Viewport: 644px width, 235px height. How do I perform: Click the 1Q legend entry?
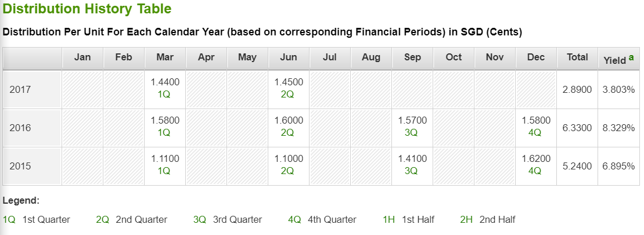pyautogui.click(x=36, y=219)
